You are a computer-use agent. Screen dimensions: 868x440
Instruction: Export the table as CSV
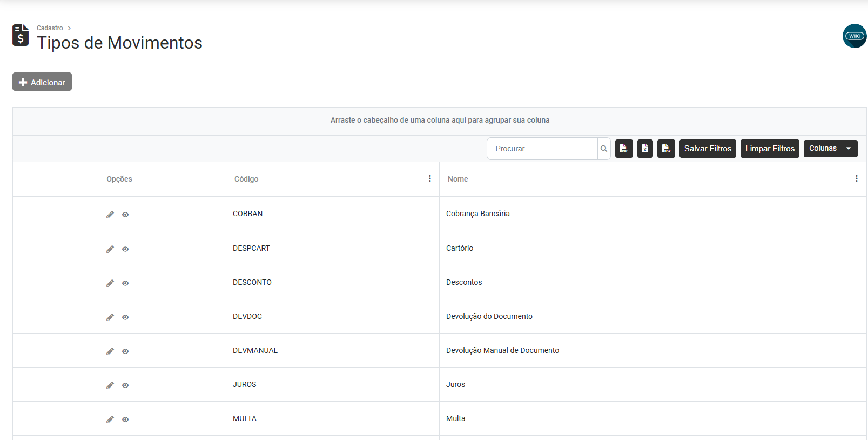pyautogui.click(x=666, y=149)
